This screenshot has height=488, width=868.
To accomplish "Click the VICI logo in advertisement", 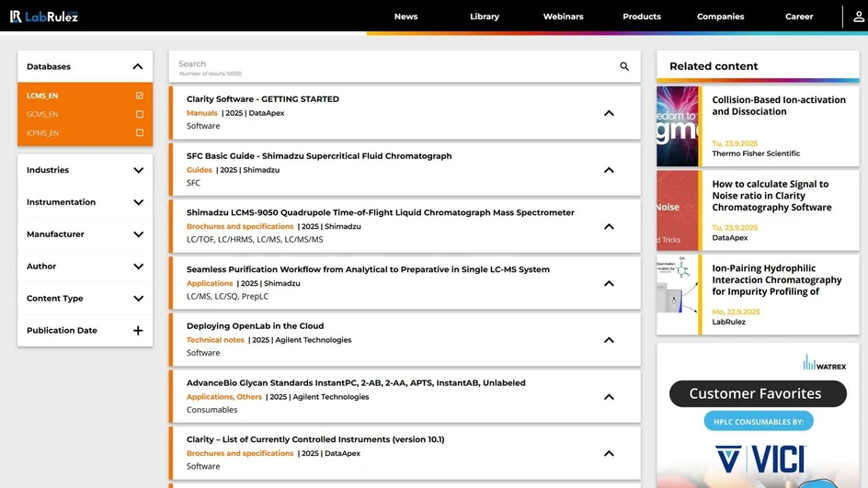I will pos(759,458).
